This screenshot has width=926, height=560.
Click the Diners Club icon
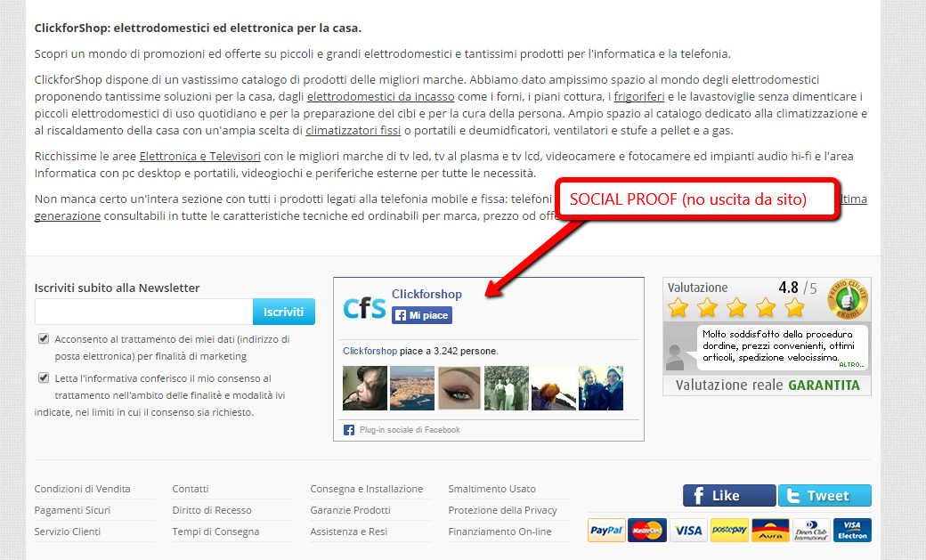pos(811,530)
